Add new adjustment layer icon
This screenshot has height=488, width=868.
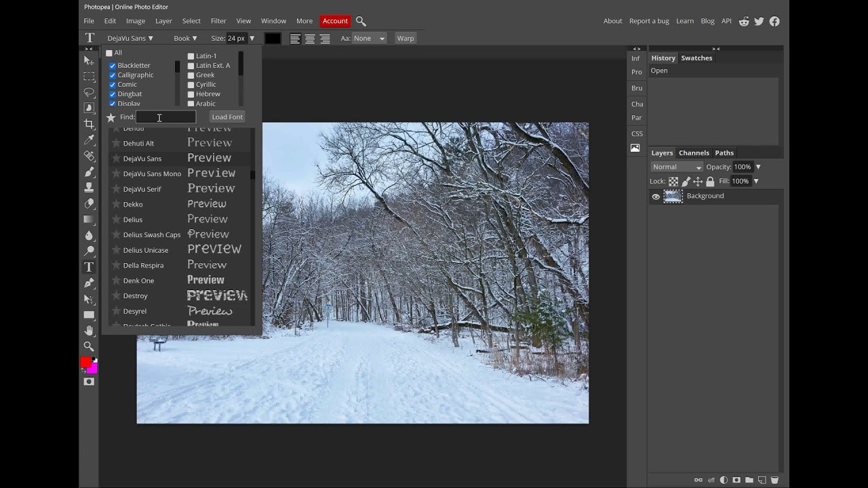click(x=724, y=480)
